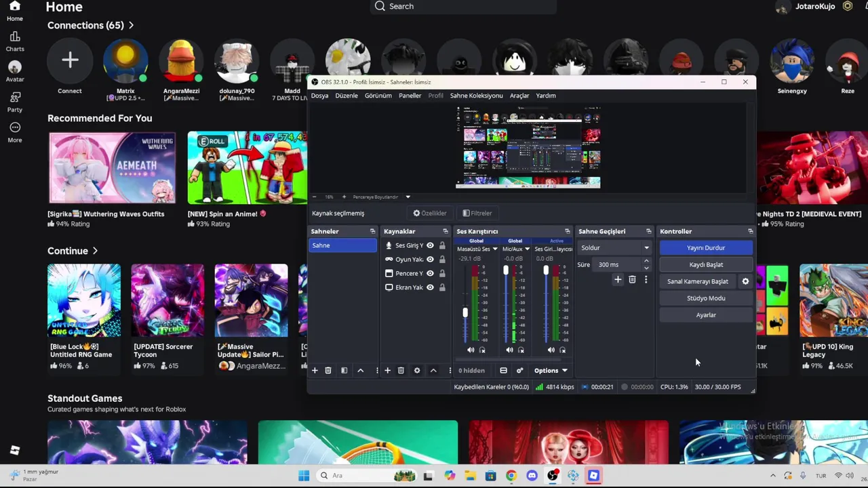
Task: Increase the Süre duration stepper
Action: point(646,261)
